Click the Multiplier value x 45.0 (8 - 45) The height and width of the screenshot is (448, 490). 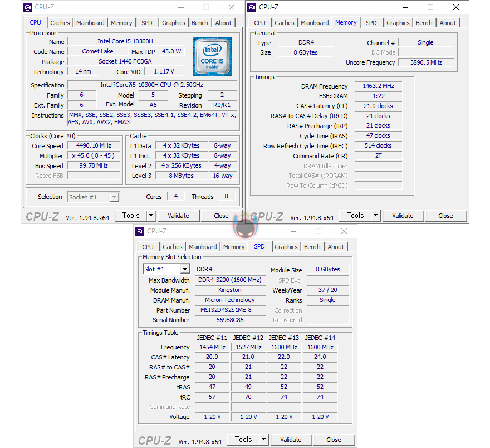click(x=94, y=155)
